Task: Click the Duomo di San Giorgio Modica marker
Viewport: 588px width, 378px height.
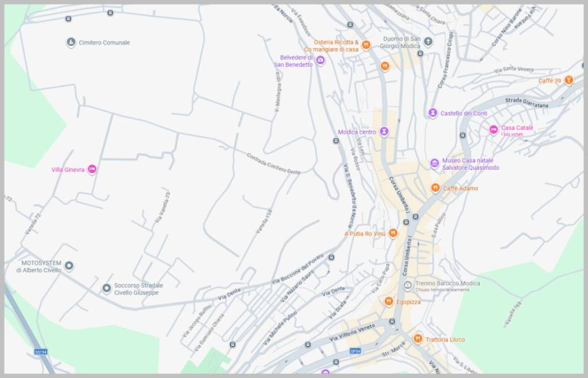Action: (x=428, y=42)
